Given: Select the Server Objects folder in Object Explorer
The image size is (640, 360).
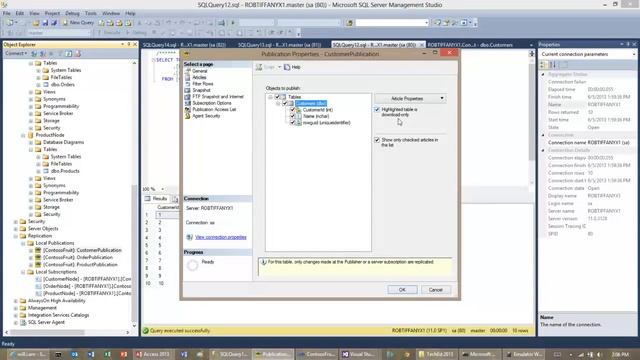Looking at the screenshot, I should [x=43, y=229].
